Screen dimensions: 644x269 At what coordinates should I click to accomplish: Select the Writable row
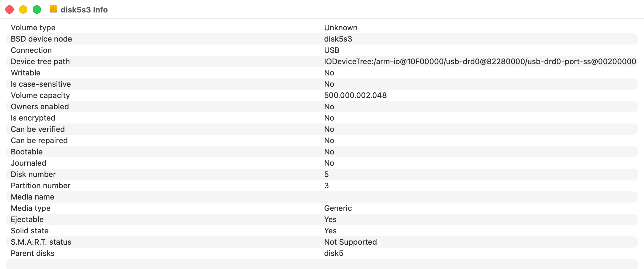(322, 73)
